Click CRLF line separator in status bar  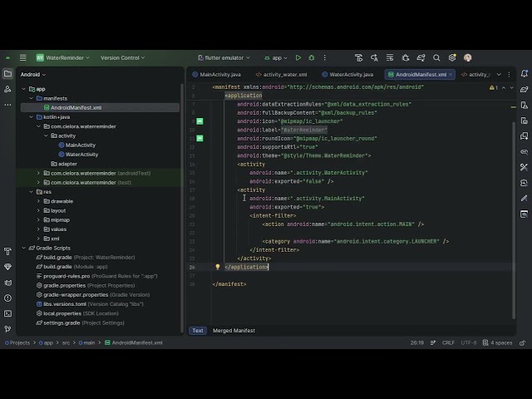click(x=448, y=342)
